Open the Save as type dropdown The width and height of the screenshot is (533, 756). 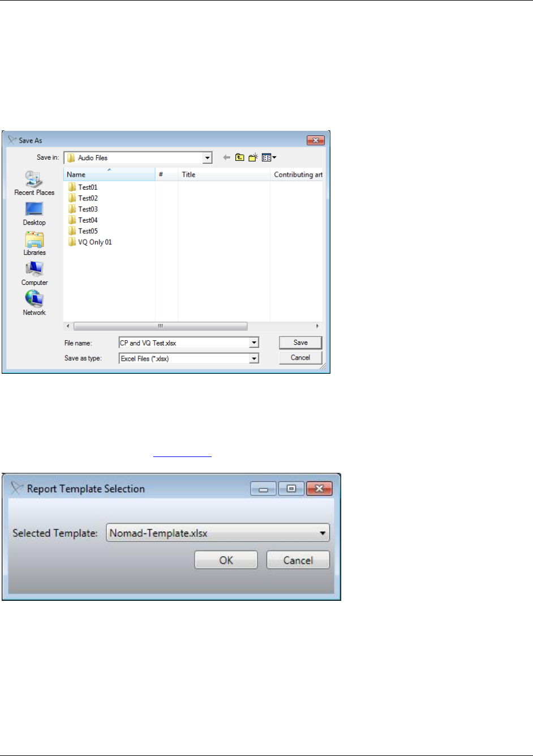coord(254,358)
